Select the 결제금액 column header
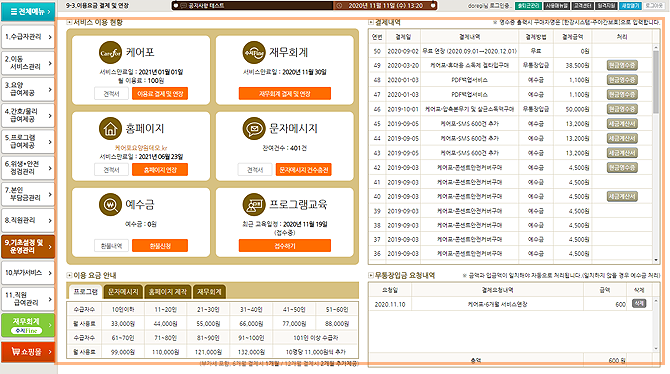Viewport: 670px width, 374px height. click(573, 37)
